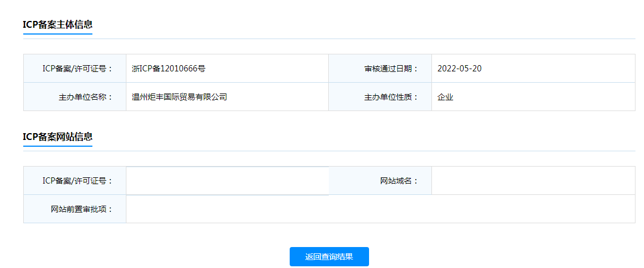Viewport: 644px width, 268px height.
Task: Click the divider line right of 主体信息 heading underline
Action: point(363,39)
